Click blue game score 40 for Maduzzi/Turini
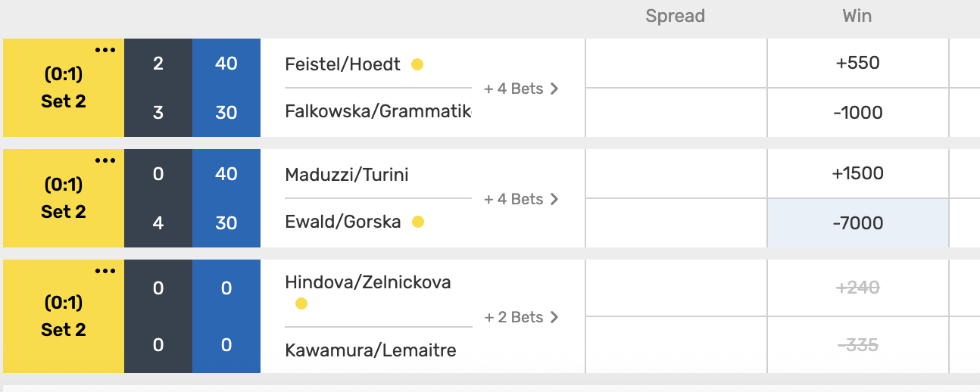Viewport: 980px width, 392px height. click(x=226, y=174)
